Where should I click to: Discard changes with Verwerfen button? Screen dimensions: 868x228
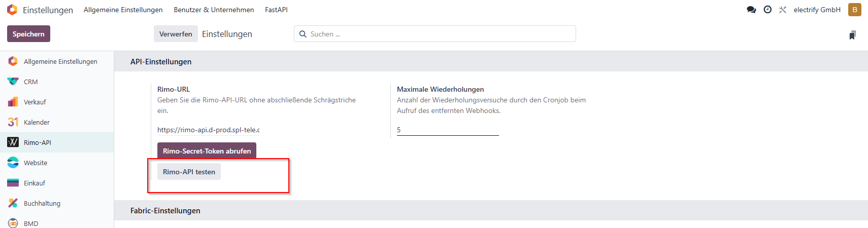pyautogui.click(x=176, y=34)
